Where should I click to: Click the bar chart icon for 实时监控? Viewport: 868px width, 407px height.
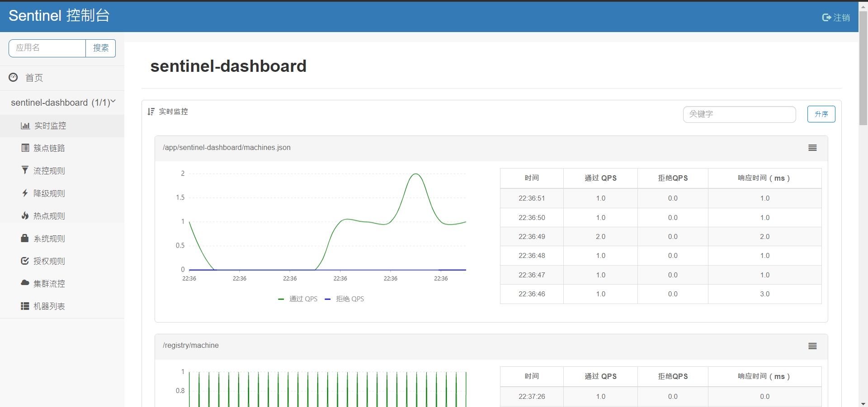[x=25, y=126]
